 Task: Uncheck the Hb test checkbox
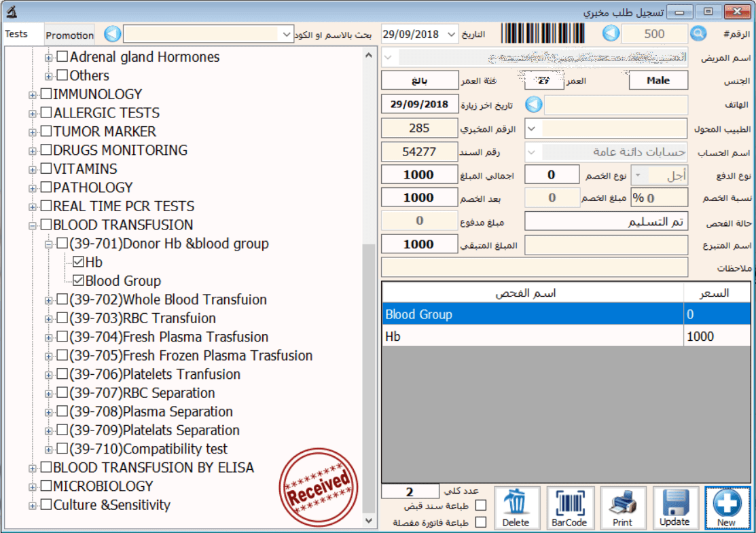click(77, 262)
